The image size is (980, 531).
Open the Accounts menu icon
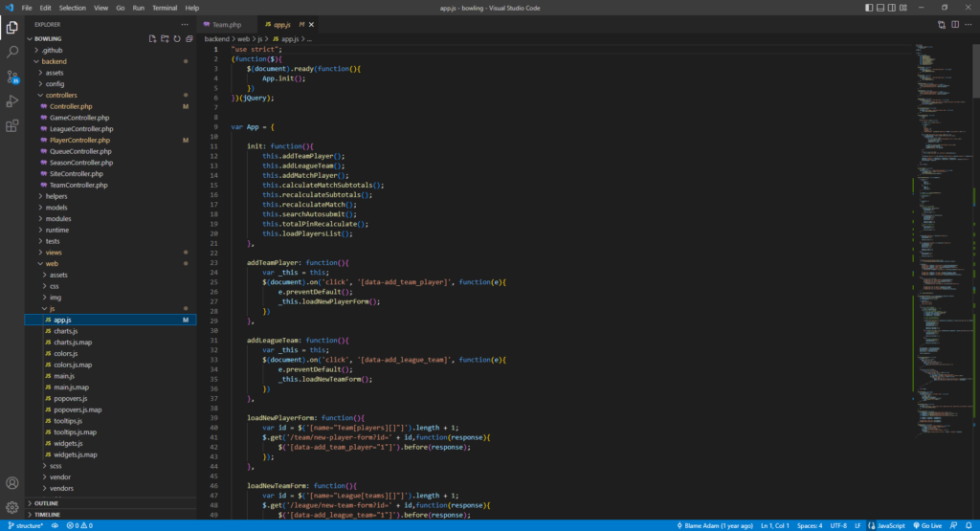click(x=11, y=483)
